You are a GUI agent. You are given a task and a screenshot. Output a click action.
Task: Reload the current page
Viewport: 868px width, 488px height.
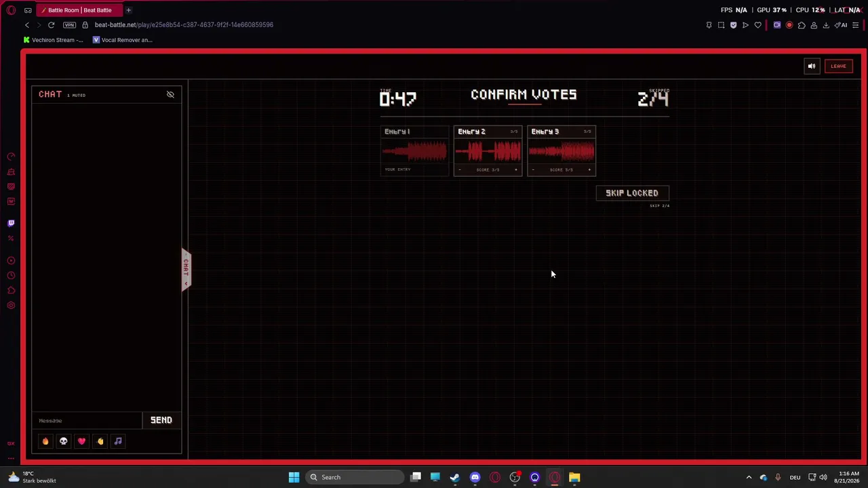51,25
